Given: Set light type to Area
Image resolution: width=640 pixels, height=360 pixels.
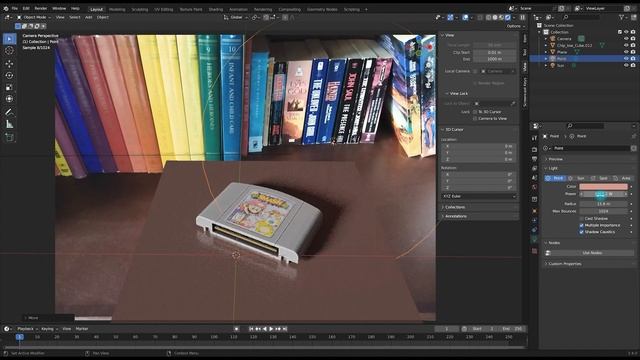Looking at the screenshot, I should click(x=622, y=178).
